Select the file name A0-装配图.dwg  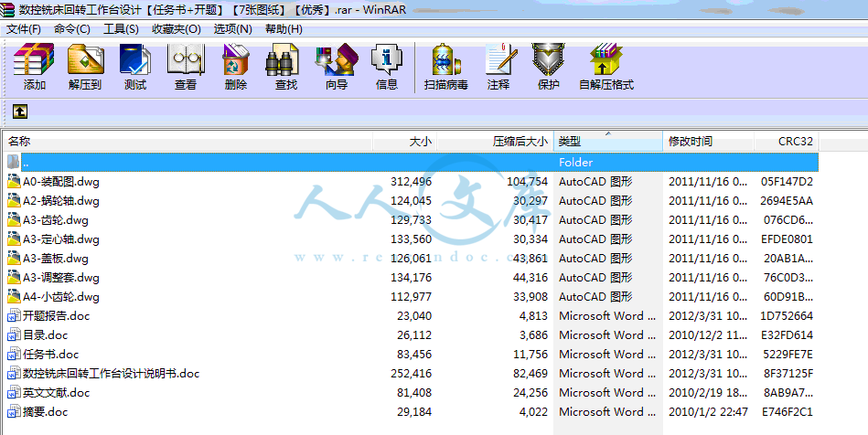[61, 182]
